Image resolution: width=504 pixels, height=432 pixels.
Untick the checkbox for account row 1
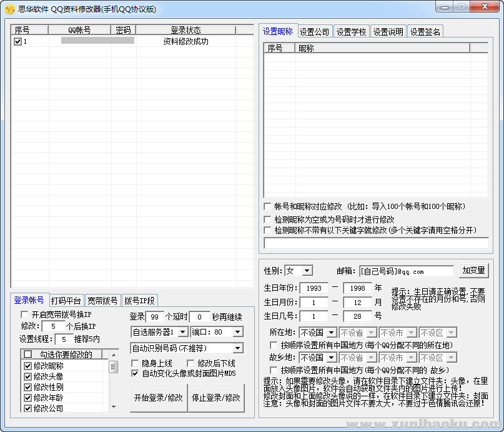[17, 41]
